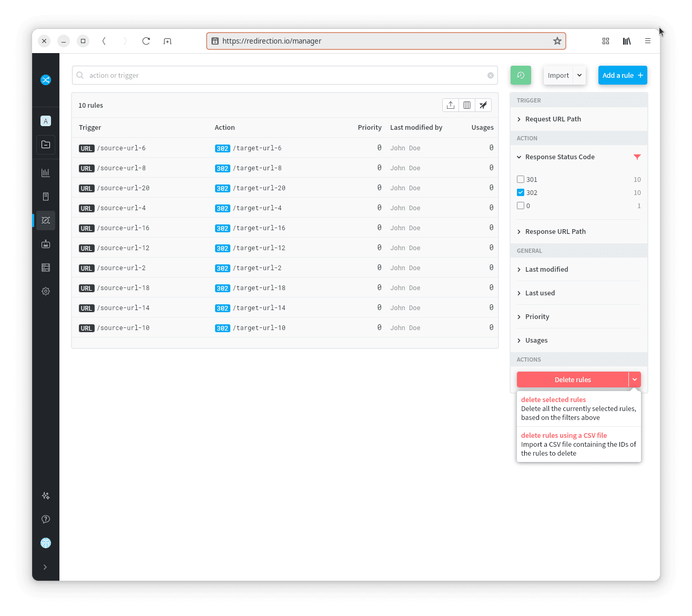692x616 pixels.
Task: Click the Import button
Action: [x=558, y=75]
